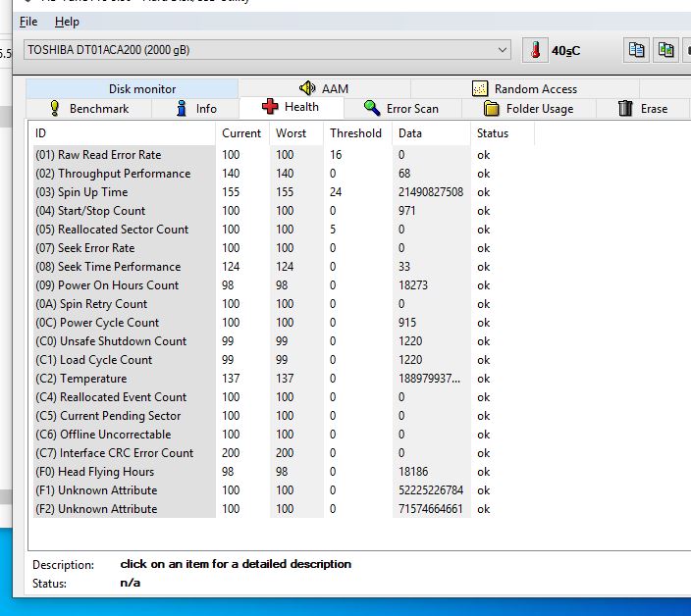
Task: Select the Reallocated Sector Count attribute row
Action: (123, 230)
